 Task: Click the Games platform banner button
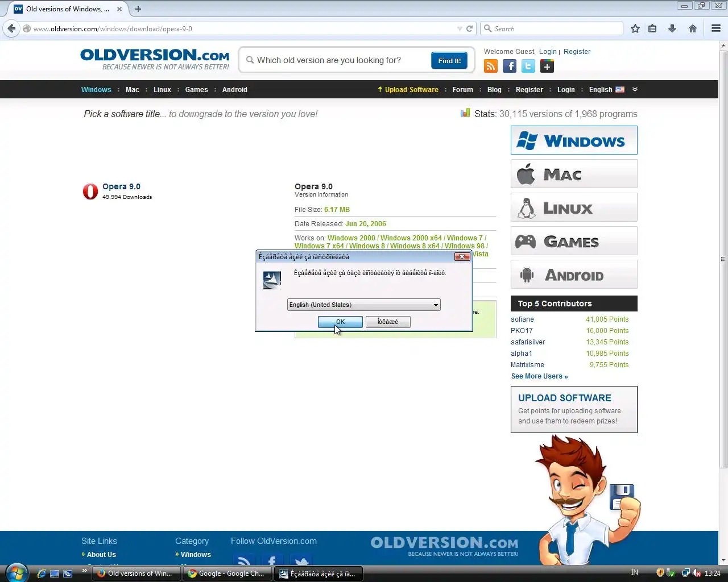click(574, 241)
